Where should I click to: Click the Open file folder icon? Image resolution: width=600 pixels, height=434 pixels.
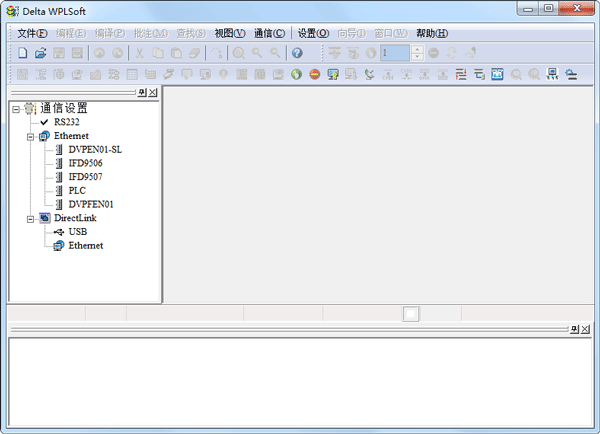pos(41,53)
